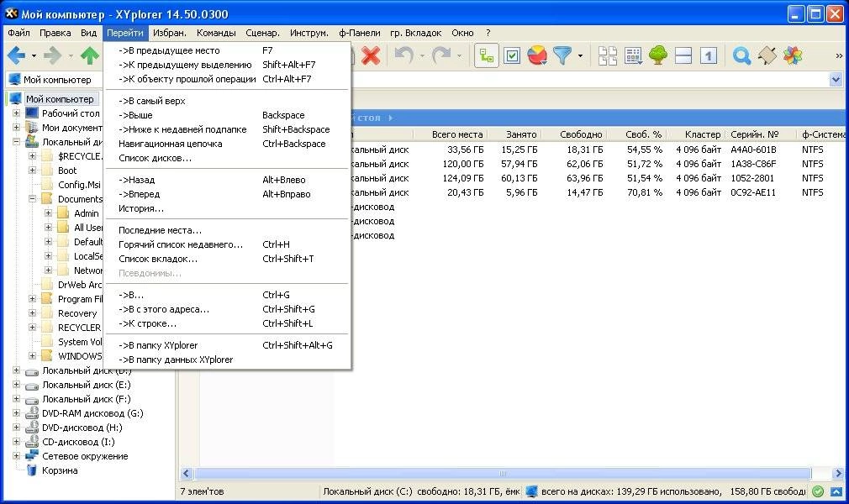Click the grid views toolbar icon

(x=633, y=55)
